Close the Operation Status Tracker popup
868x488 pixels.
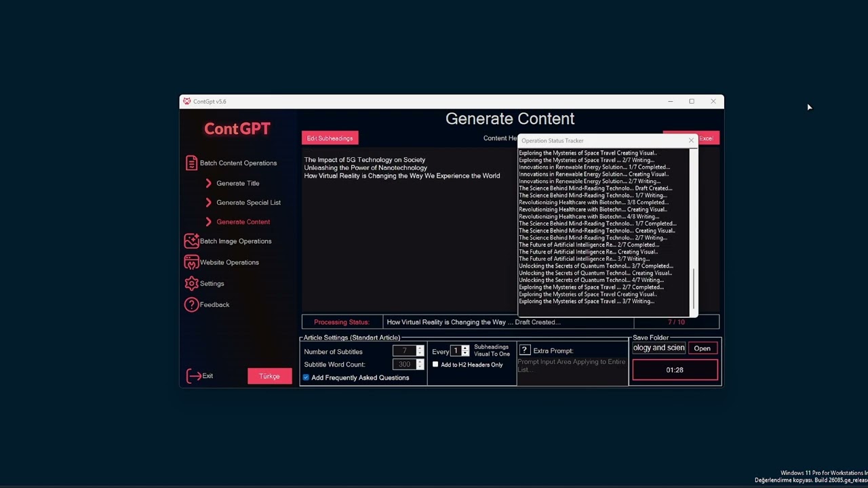click(691, 140)
